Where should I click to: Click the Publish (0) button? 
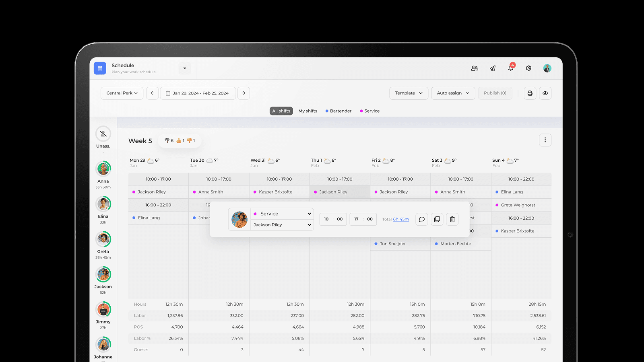point(495,93)
